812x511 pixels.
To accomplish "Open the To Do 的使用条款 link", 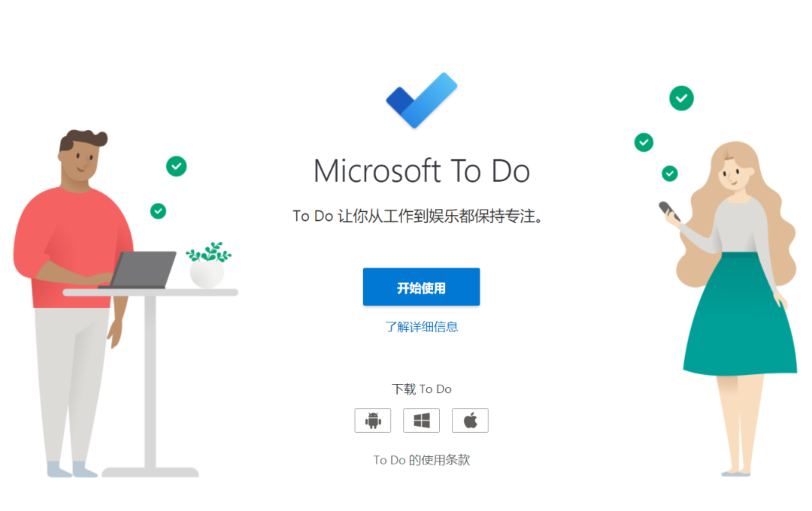I will click(421, 460).
